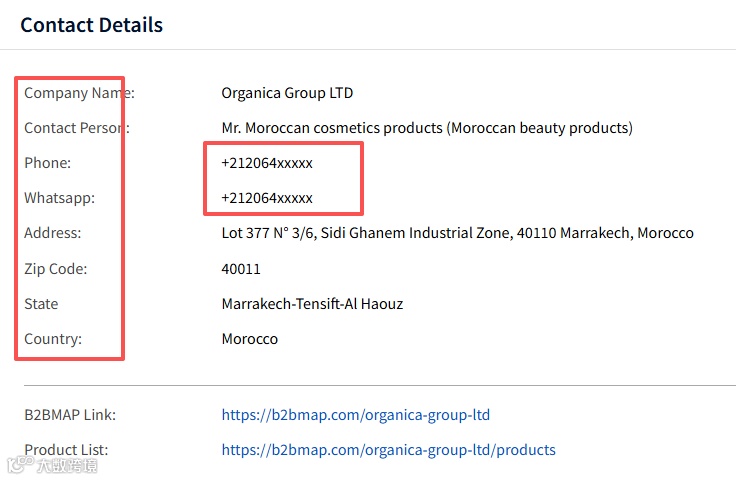
Task: Click the Contact Person label
Action: point(77,128)
